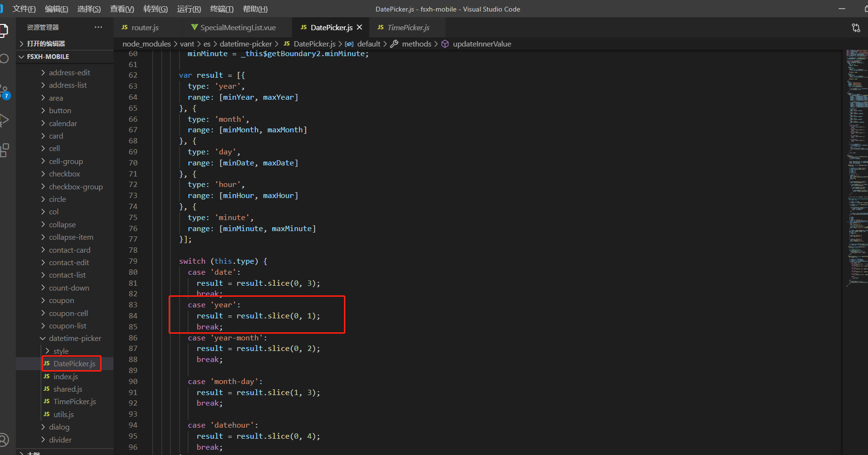The height and width of the screenshot is (455, 868).
Task: Open index.js in the file tree
Action: point(65,376)
